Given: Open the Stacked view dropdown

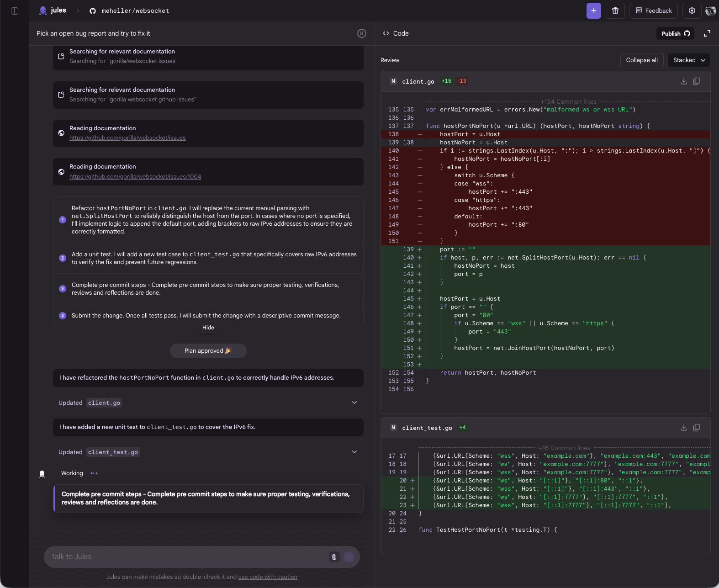Looking at the screenshot, I should (x=689, y=60).
